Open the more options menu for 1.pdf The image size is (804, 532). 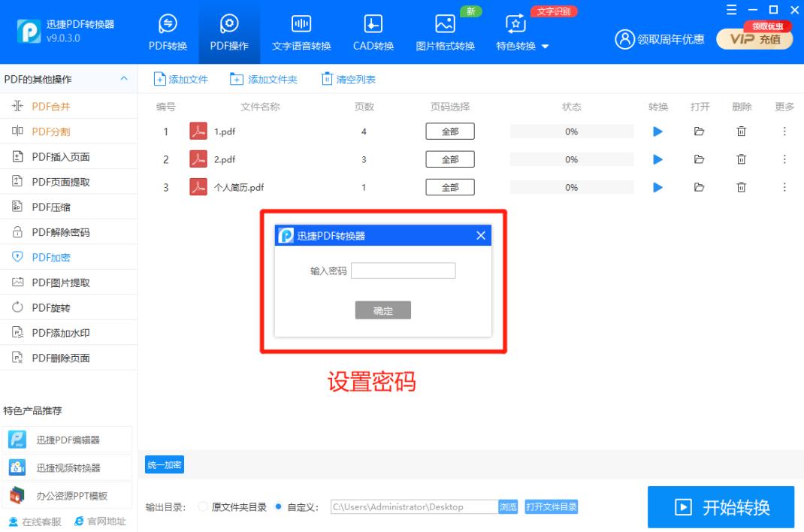(x=784, y=131)
